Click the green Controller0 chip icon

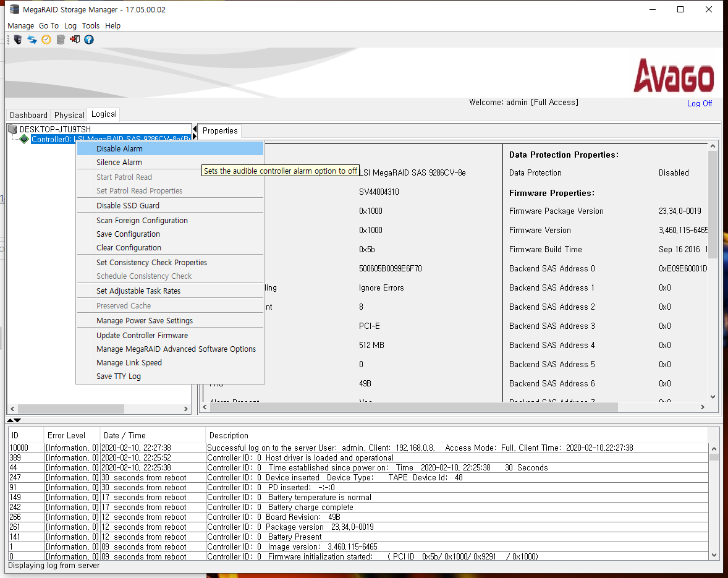(24, 139)
